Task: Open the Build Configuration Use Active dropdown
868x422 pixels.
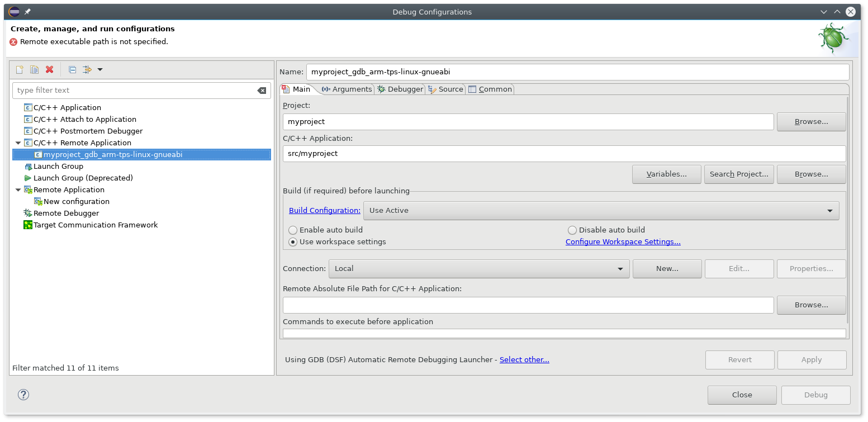Action: pyautogui.click(x=601, y=211)
